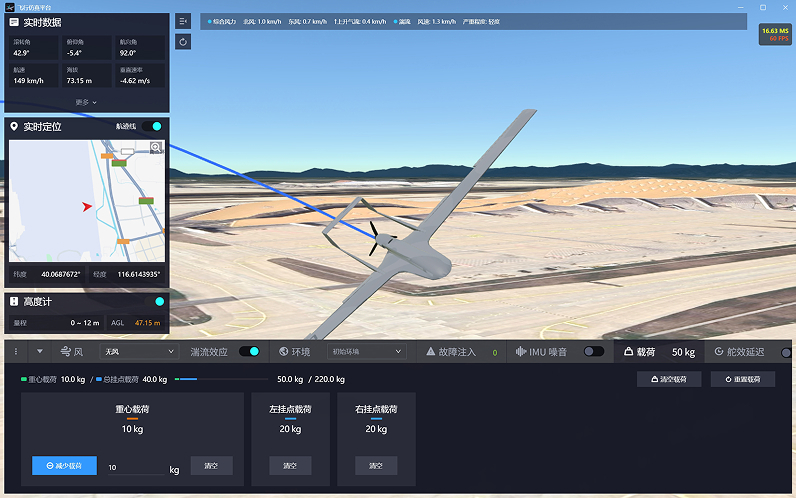The height and width of the screenshot is (498, 796).
Task: Click the 左挂点载荷 20 kg value
Action: click(290, 429)
